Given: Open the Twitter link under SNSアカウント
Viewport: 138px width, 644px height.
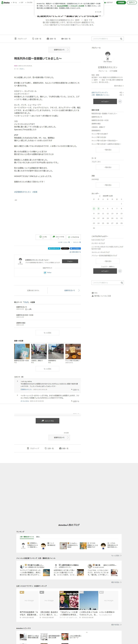Looking at the screenshot, I should pos(48,273).
